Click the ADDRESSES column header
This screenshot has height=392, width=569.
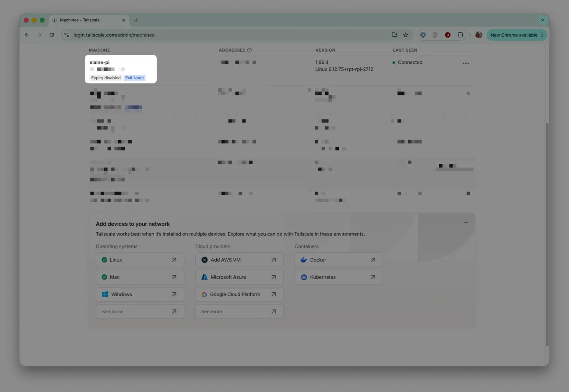232,50
